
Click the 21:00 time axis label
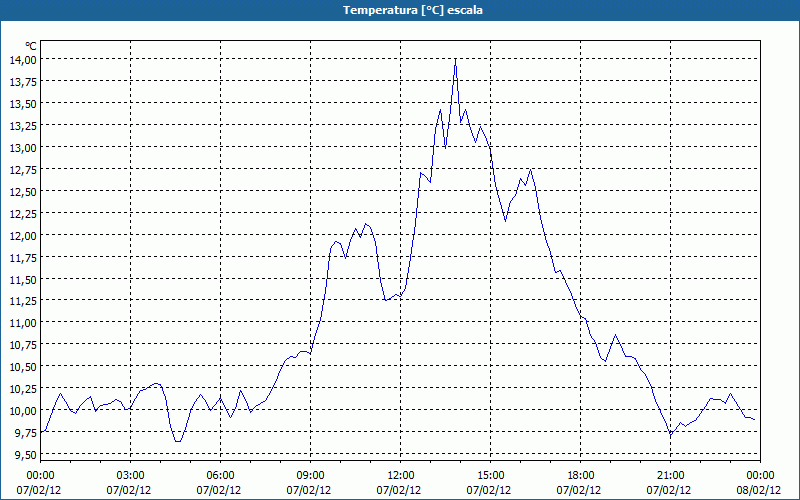click(x=670, y=476)
